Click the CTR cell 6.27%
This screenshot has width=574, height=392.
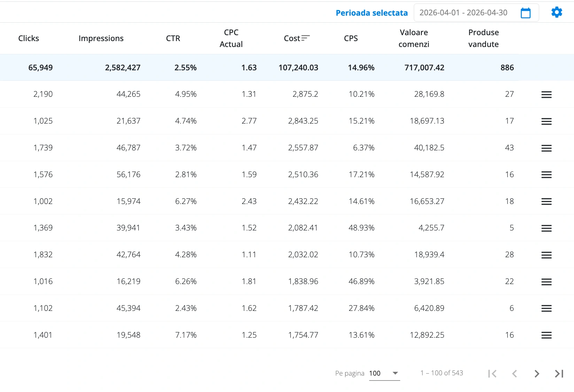(x=186, y=201)
